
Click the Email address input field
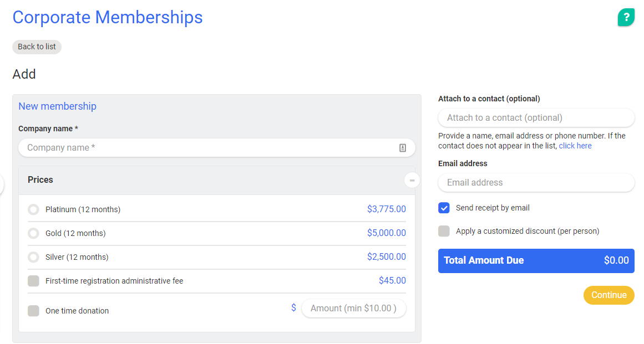[536, 182]
